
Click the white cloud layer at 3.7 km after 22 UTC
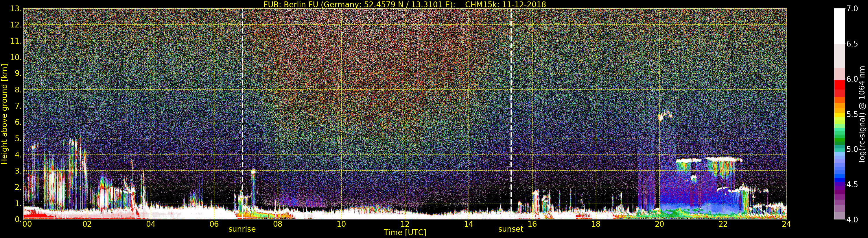pos(724,159)
